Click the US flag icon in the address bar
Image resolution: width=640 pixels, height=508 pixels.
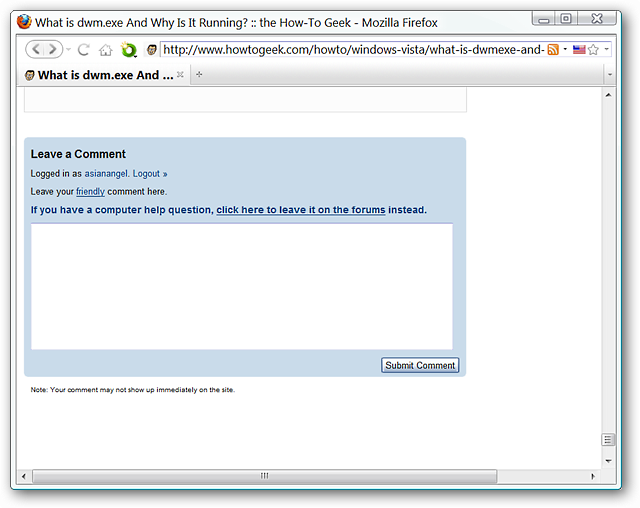[x=579, y=49]
